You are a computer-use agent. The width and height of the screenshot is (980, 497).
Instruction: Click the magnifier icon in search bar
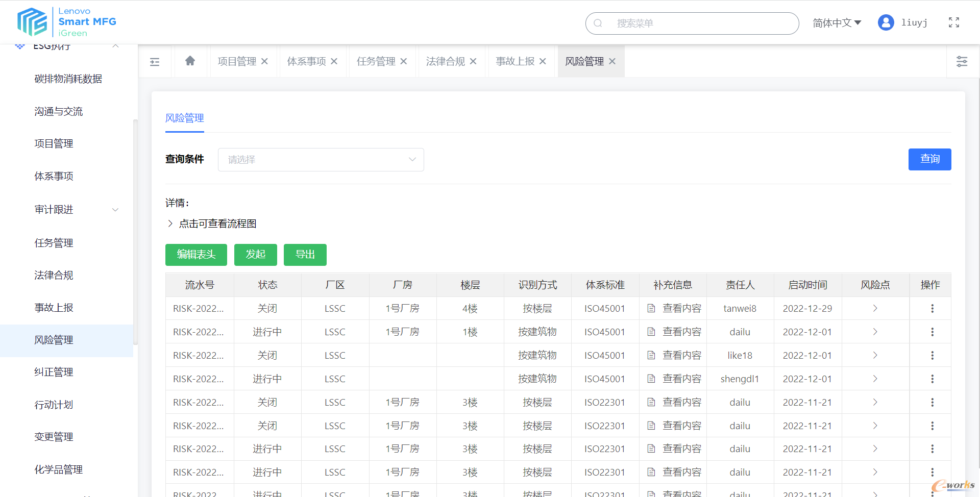coord(598,23)
